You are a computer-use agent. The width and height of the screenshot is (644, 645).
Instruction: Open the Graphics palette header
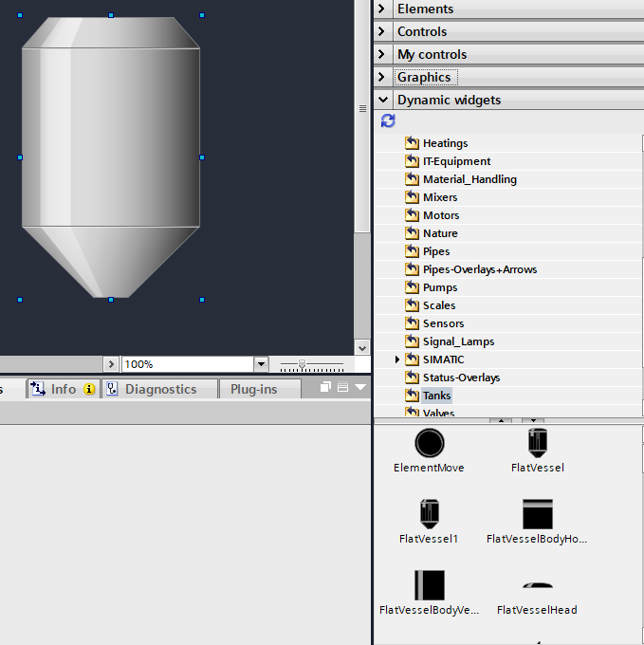point(424,77)
